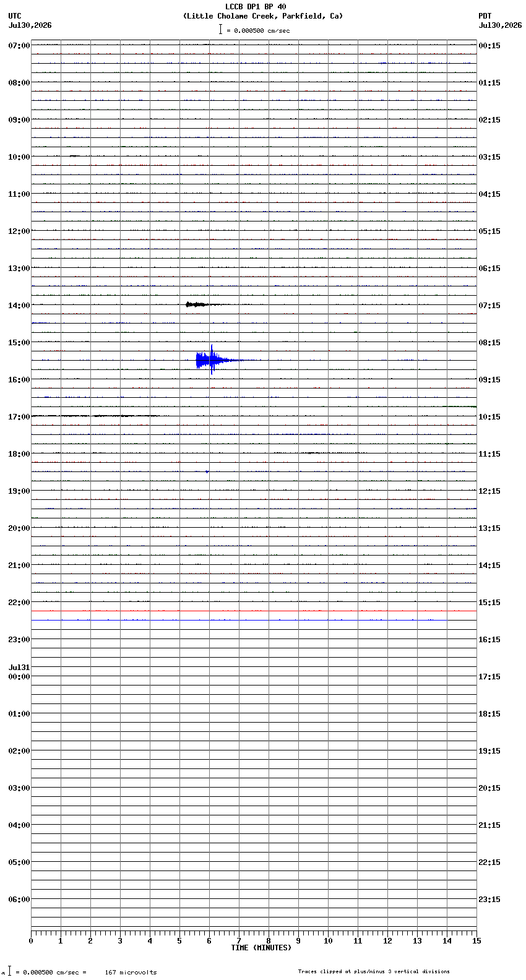Screen dimensions: 526x980
Task: Select the 07:00 UTC row label
Action: coord(19,46)
